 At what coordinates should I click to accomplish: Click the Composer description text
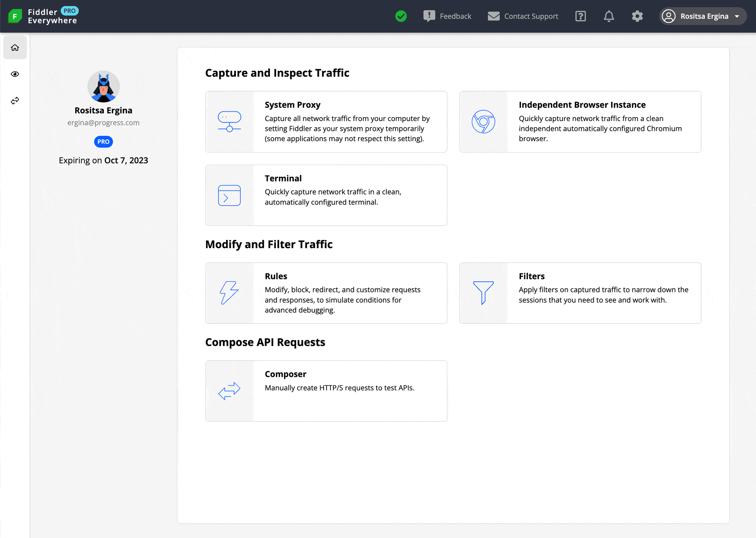(339, 388)
